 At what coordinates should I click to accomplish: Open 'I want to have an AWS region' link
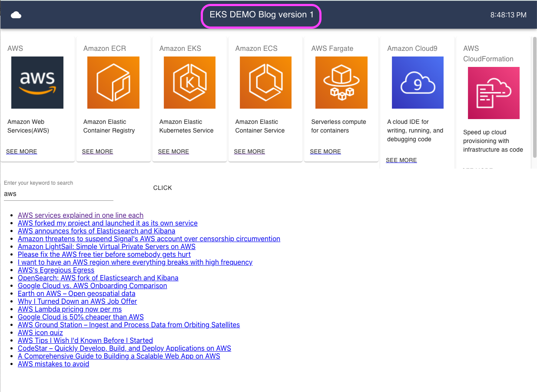(x=135, y=262)
